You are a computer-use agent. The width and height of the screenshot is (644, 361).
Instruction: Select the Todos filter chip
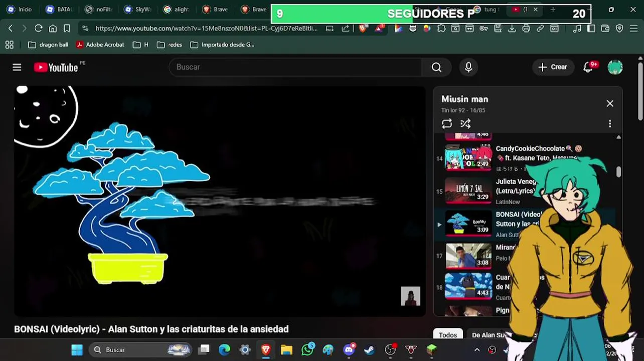(448, 335)
